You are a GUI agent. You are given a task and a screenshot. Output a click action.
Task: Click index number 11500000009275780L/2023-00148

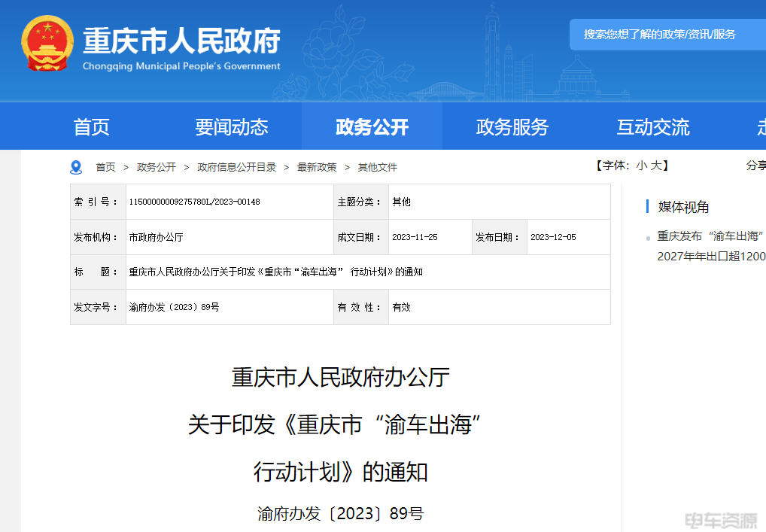pyautogui.click(x=194, y=202)
